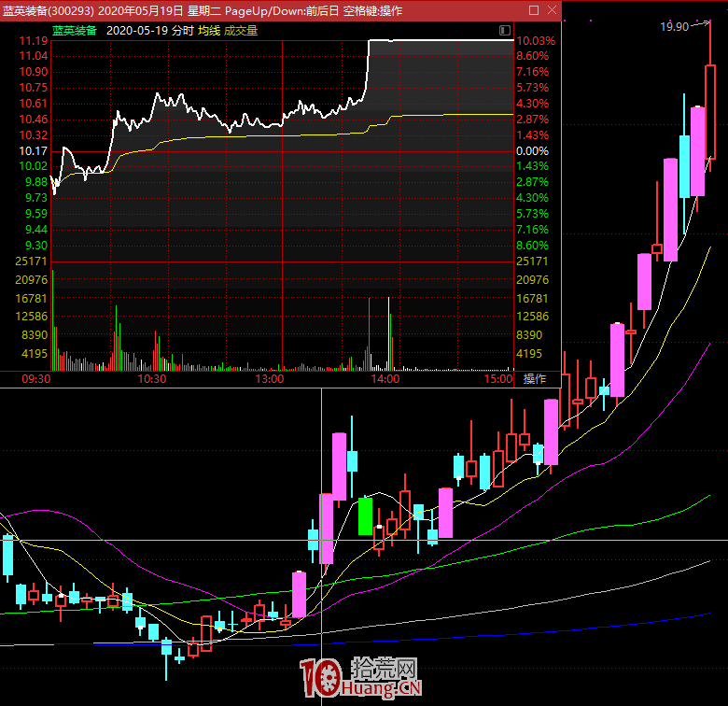This screenshot has height=706, width=728.
Task: Click the 10.03% limit-up percentage label
Action: point(535,41)
